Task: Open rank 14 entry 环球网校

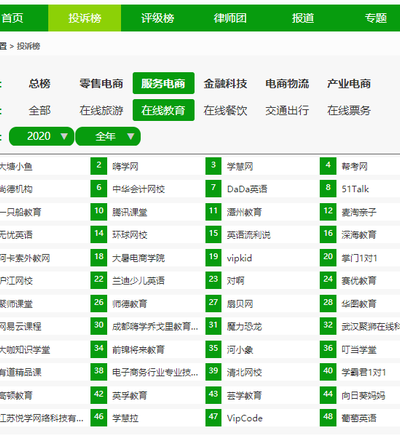Action: point(130,235)
